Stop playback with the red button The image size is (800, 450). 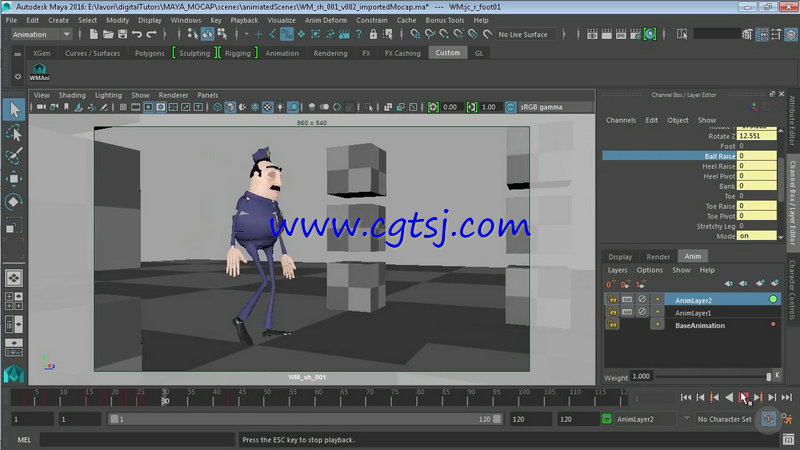[x=743, y=397]
